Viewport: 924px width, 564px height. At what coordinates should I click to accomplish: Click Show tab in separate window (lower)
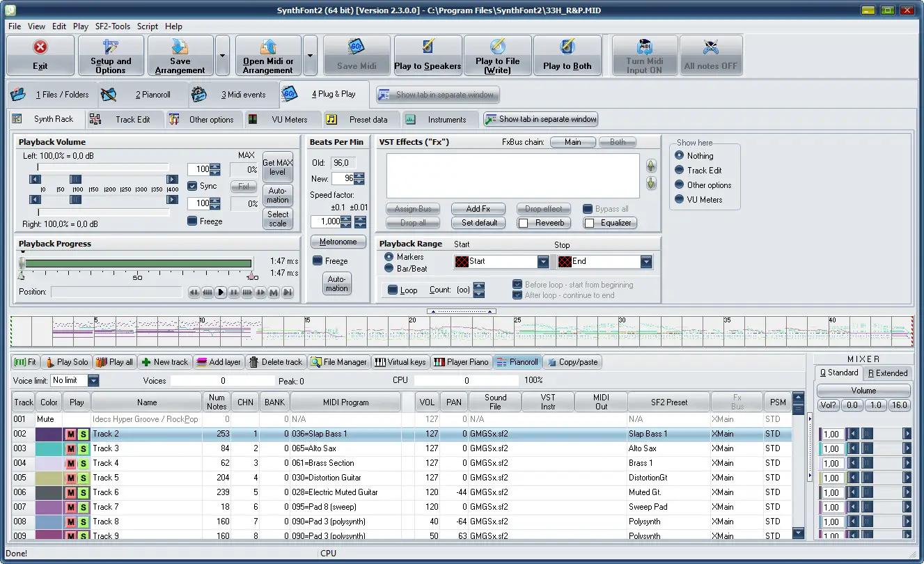[x=541, y=119]
